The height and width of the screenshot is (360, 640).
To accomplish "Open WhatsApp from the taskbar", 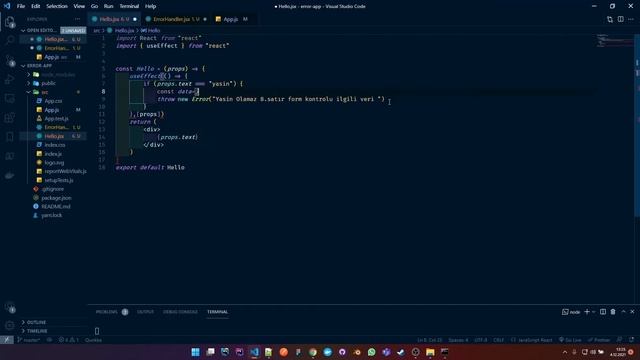I will 371,352.
